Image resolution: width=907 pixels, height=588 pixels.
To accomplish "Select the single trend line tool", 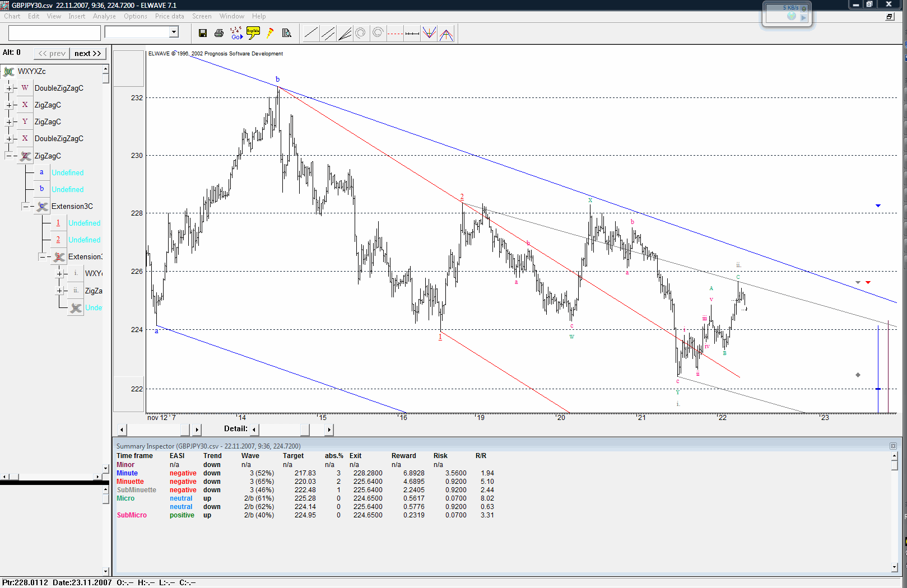I will click(x=311, y=34).
